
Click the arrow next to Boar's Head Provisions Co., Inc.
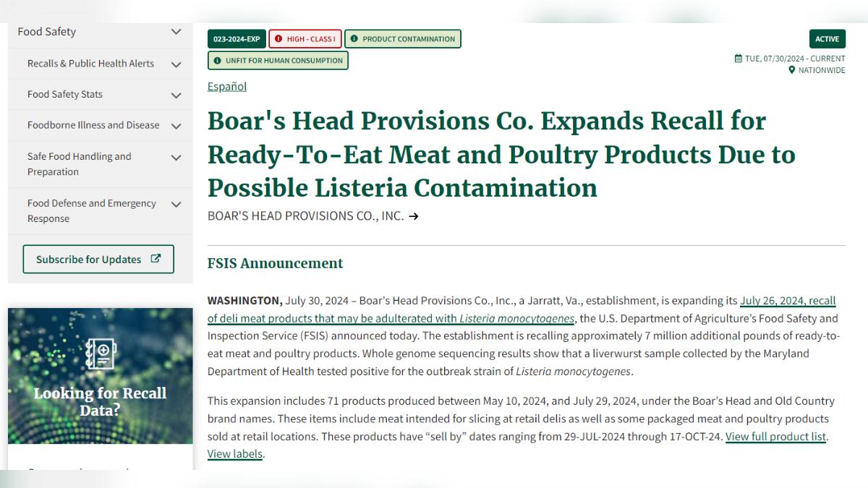click(x=414, y=215)
